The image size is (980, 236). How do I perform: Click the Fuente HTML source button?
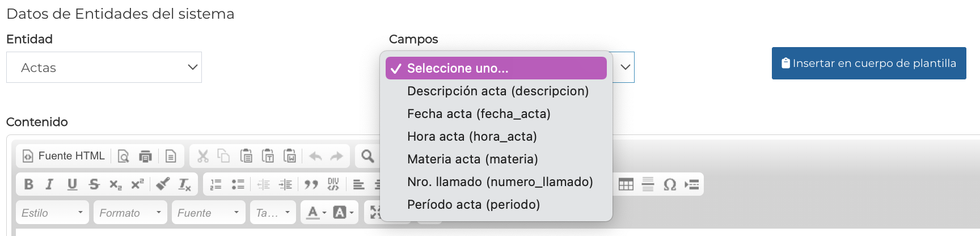click(x=64, y=156)
